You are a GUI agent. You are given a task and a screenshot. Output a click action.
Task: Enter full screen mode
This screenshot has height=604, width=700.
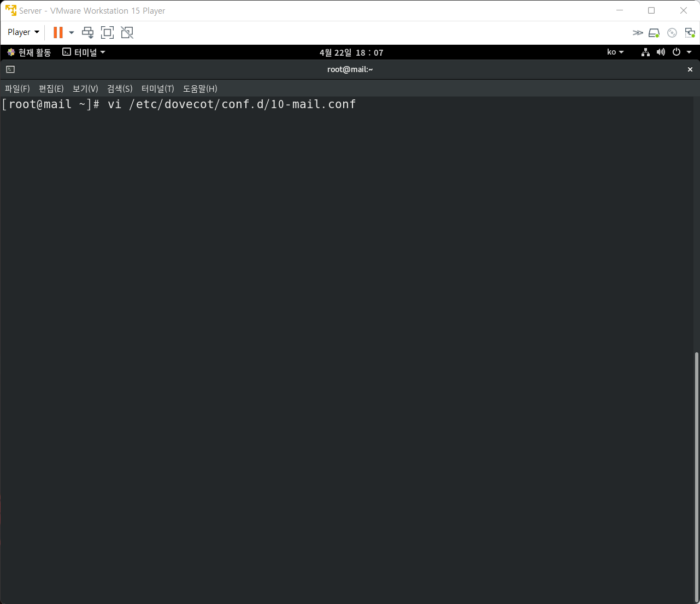pyautogui.click(x=108, y=33)
